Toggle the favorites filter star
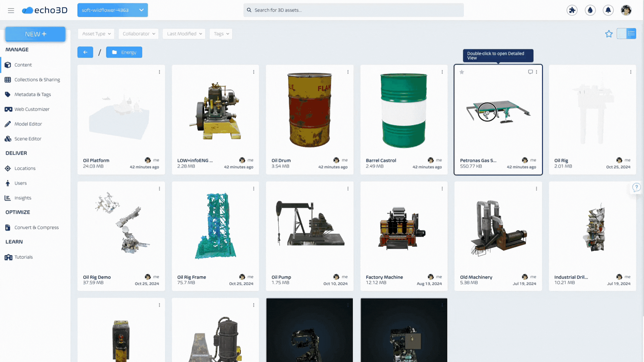 (x=609, y=34)
